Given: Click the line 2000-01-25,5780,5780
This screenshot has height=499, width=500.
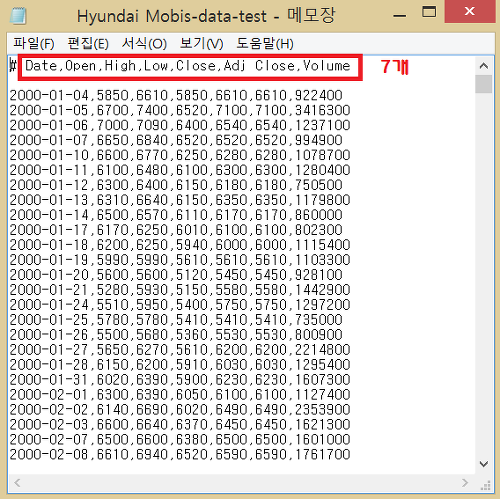Looking at the screenshot, I should [x=176, y=320].
